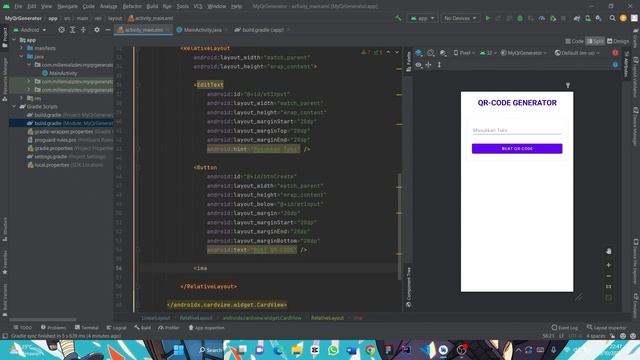The height and width of the screenshot is (360, 640).
Task: Switch to the MainActivity.java tab
Action: tap(202, 30)
